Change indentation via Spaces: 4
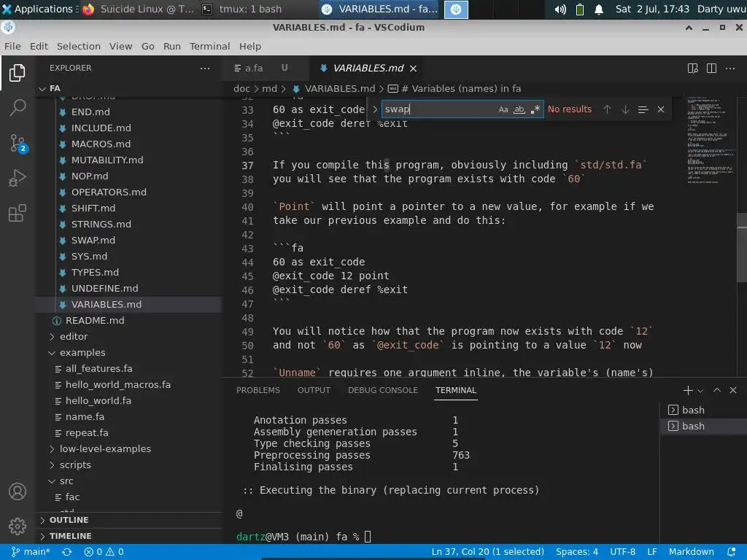 click(x=576, y=552)
